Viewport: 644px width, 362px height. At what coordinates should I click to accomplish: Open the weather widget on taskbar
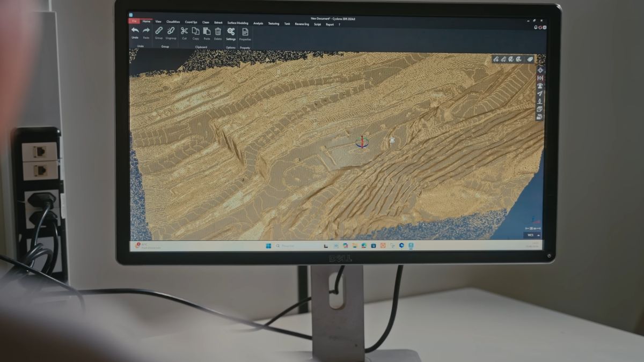click(148, 246)
